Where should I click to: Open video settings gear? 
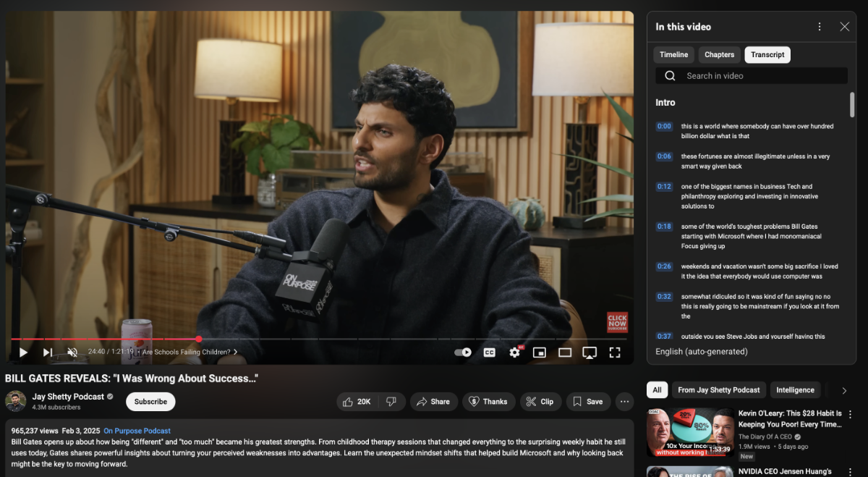(515, 353)
